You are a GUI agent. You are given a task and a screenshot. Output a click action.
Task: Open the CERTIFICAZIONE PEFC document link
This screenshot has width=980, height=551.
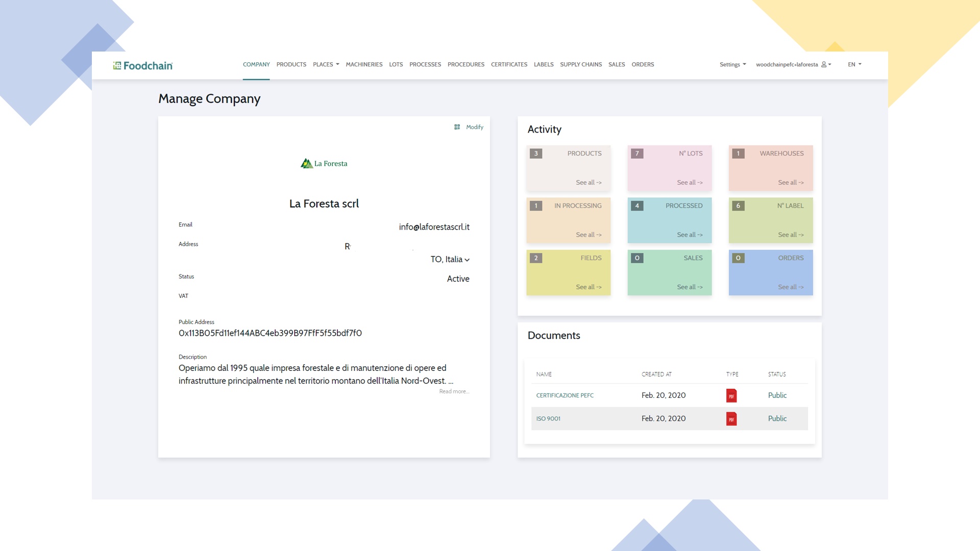point(565,395)
